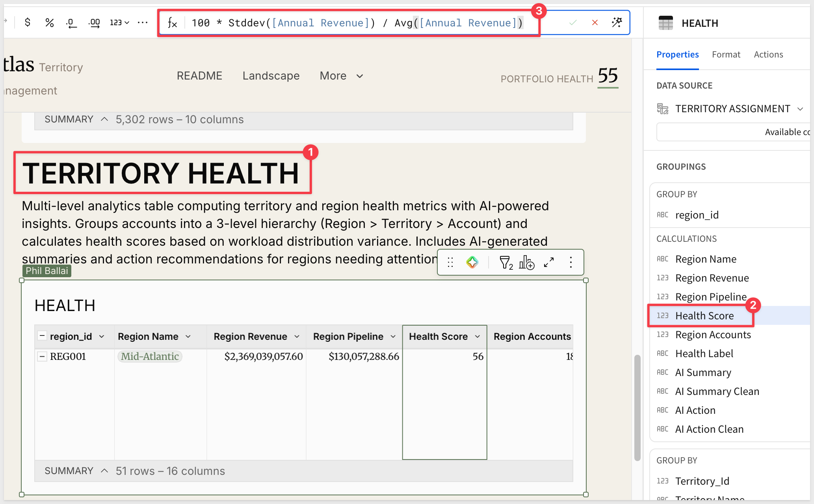
Task: Open the HEALTH element vertical ellipsis menu
Action: [x=571, y=262]
